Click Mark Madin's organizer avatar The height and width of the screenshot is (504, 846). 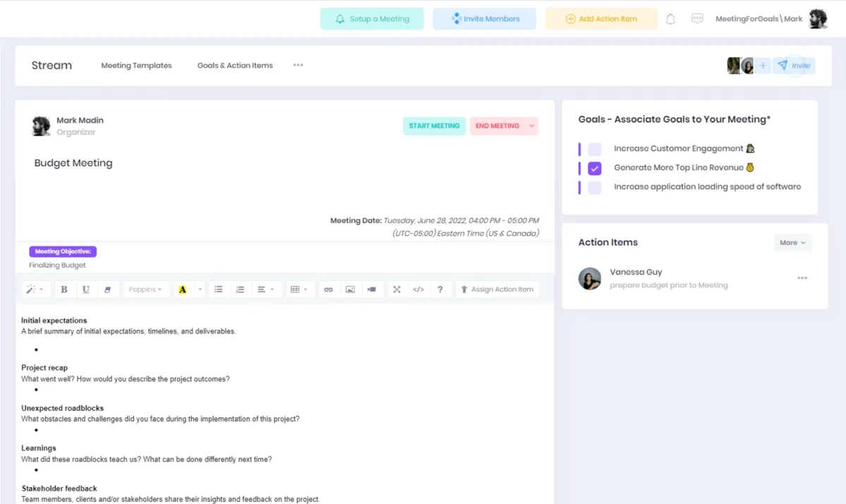pyautogui.click(x=41, y=125)
